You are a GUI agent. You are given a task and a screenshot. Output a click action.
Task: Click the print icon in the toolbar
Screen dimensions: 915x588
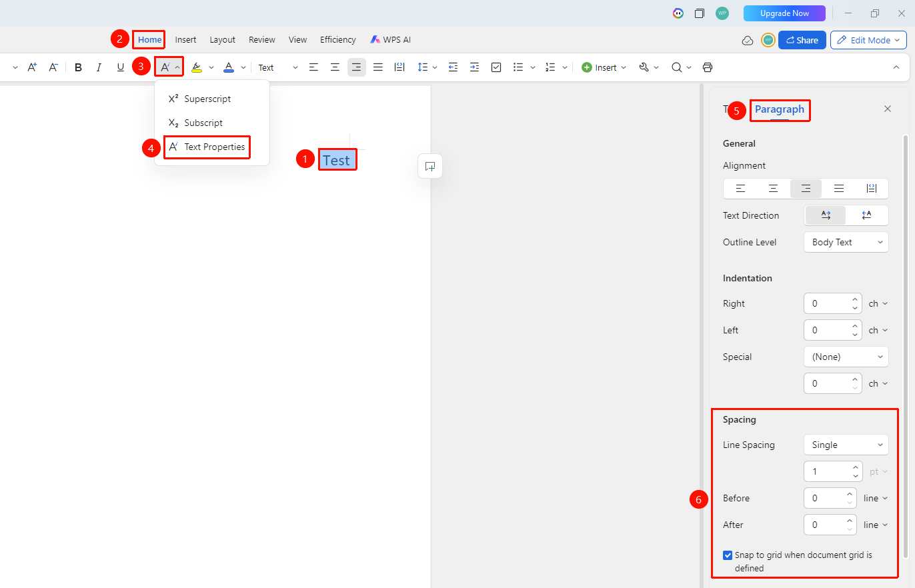[x=708, y=67]
